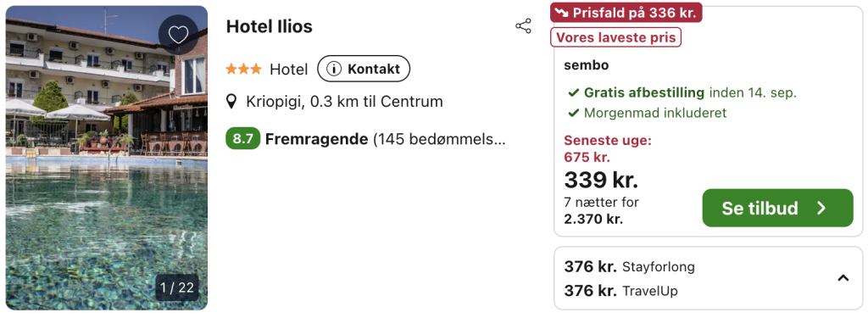The width and height of the screenshot is (868, 318).
Task: Click the Se tilbud green button
Action: pyautogui.click(x=778, y=208)
